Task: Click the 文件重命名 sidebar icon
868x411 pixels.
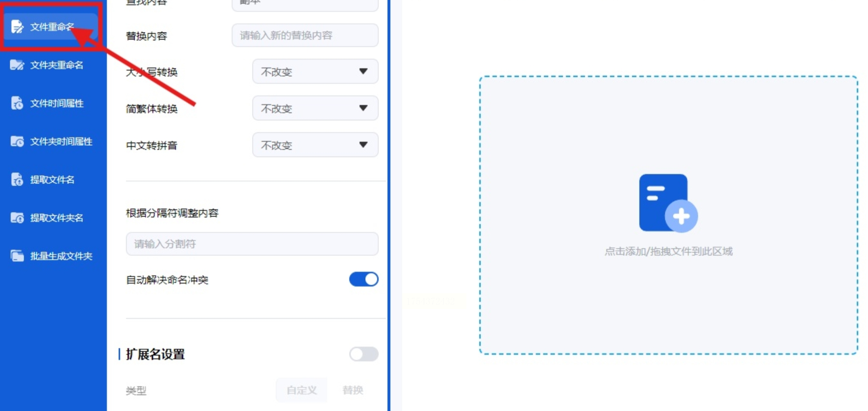Action: 17,27
